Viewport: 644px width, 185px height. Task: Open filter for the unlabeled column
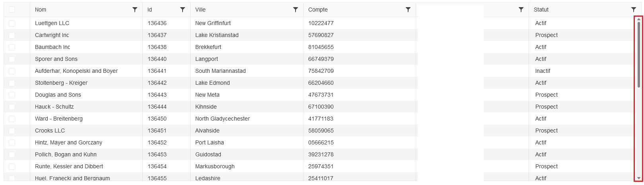[x=521, y=10]
